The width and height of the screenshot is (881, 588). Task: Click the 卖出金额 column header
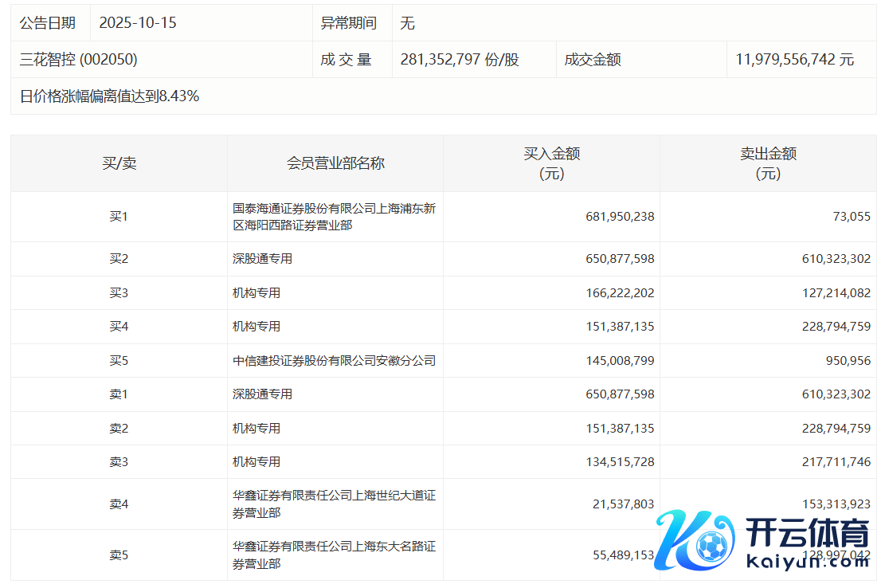(x=768, y=163)
